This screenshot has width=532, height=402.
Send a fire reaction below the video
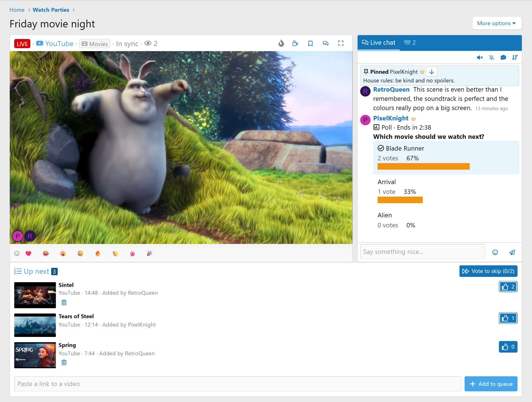point(98,253)
